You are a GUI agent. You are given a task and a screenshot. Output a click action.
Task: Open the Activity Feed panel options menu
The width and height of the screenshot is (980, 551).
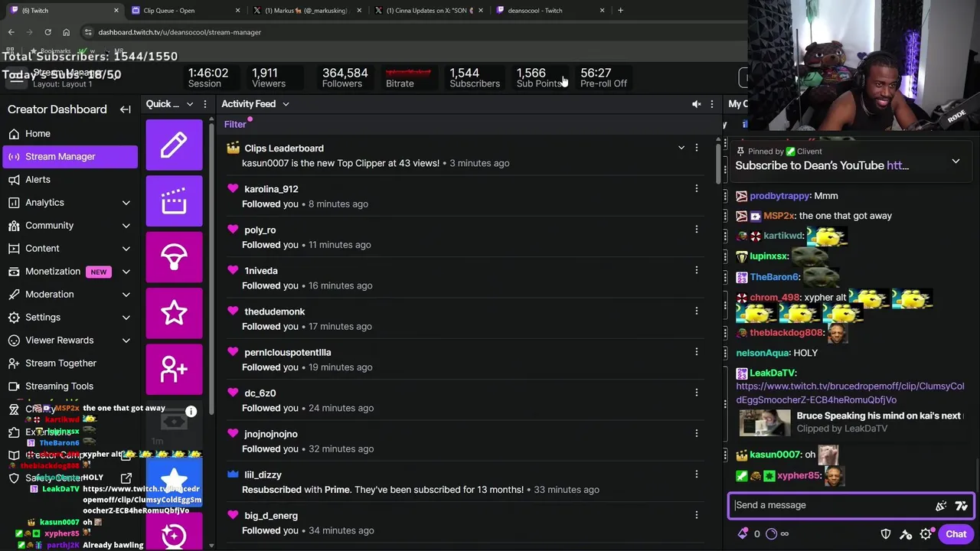point(711,104)
